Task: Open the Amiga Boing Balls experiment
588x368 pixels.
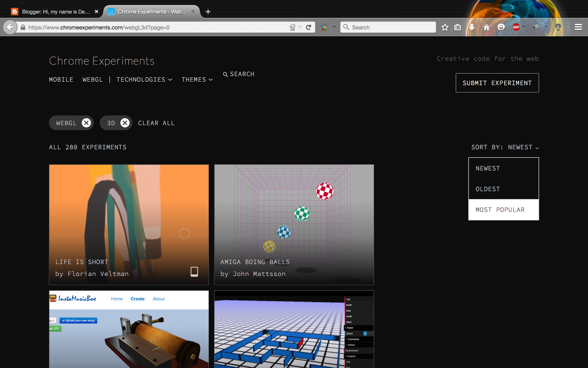Action: (x=294, y=225)
